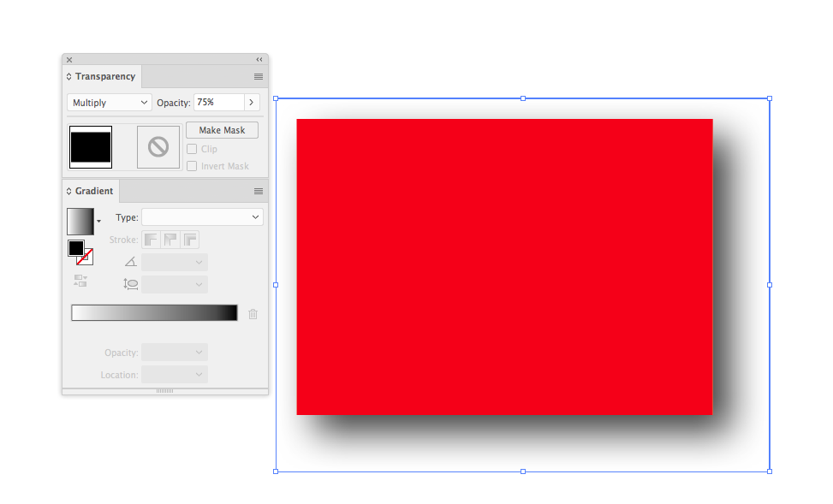Click the Opacity 75% input field
Image resolution: width=833 pixels, height=504 pixels.
pos(219,103)
